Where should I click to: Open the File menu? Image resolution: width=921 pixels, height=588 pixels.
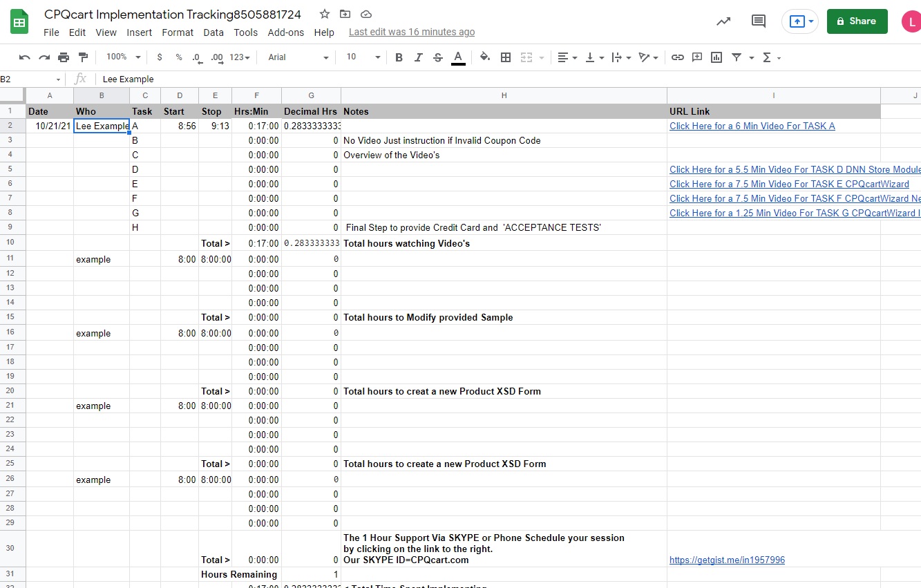(x=51, y=32)
